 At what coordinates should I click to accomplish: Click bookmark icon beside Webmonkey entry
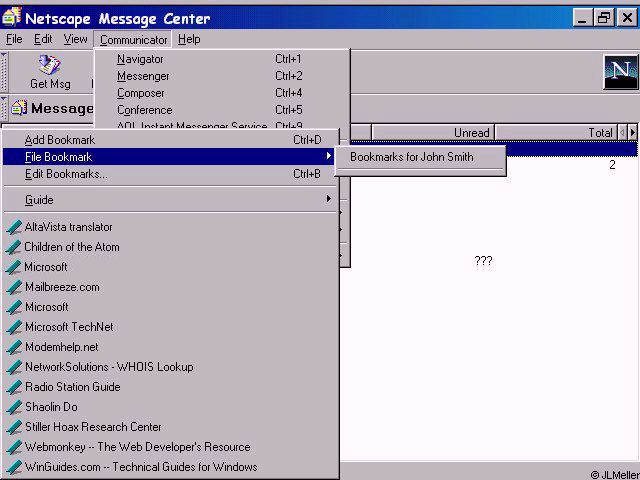click(14, 447)
